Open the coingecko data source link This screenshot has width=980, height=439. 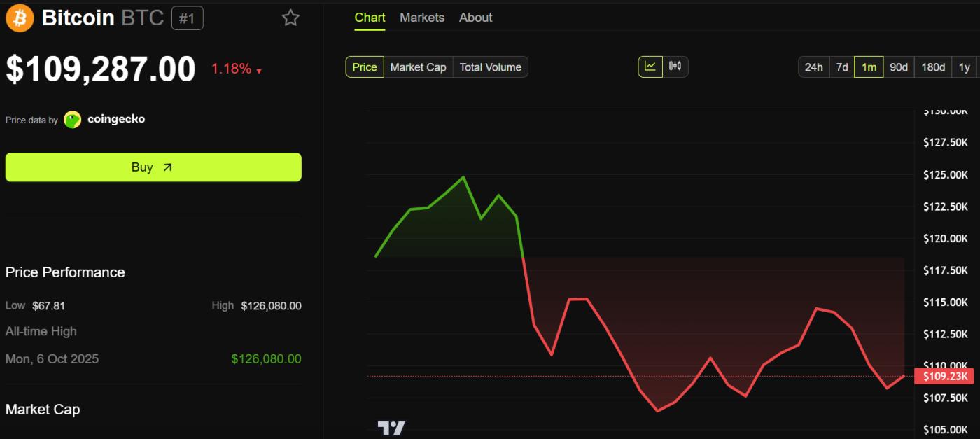click(x=116, y=119)
